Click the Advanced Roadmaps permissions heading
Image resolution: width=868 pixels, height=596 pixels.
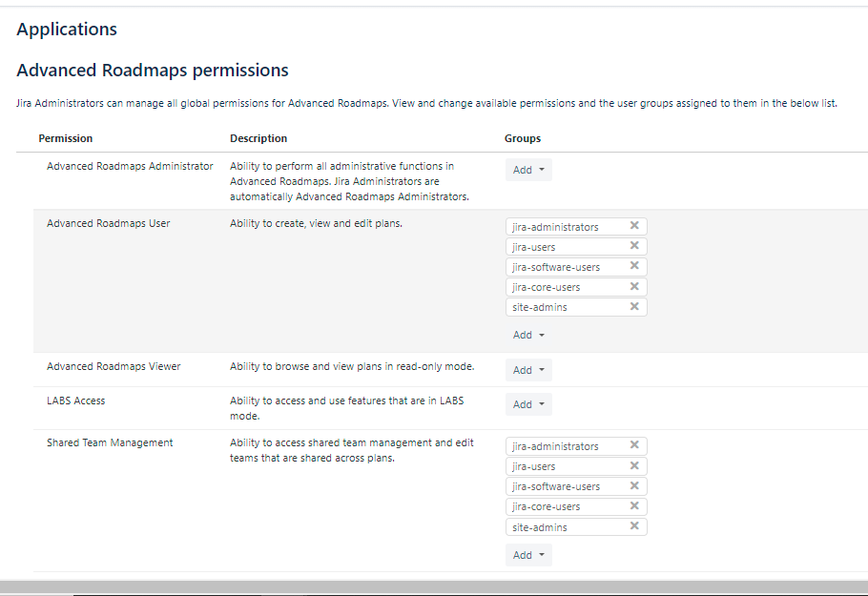click(x=153, y=71)
